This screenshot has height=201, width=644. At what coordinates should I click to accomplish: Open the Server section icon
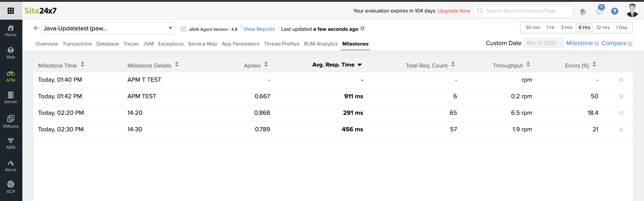(x=11, y=98)
